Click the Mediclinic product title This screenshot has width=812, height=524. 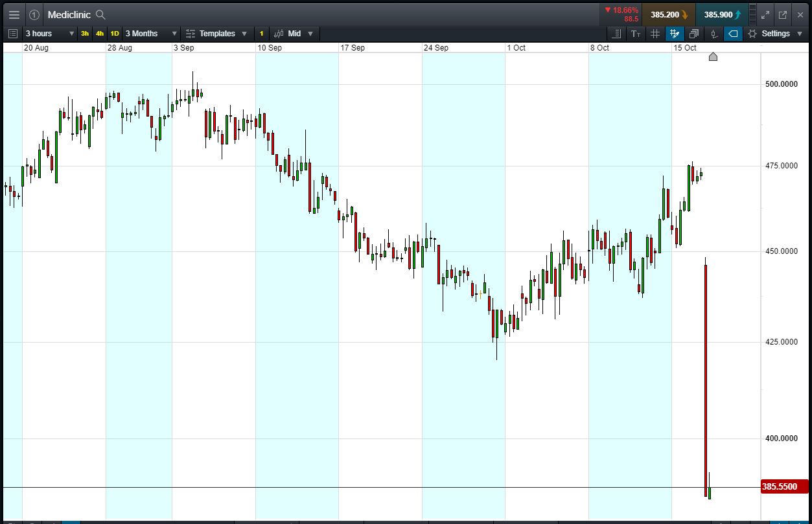[x=69, y=14]
